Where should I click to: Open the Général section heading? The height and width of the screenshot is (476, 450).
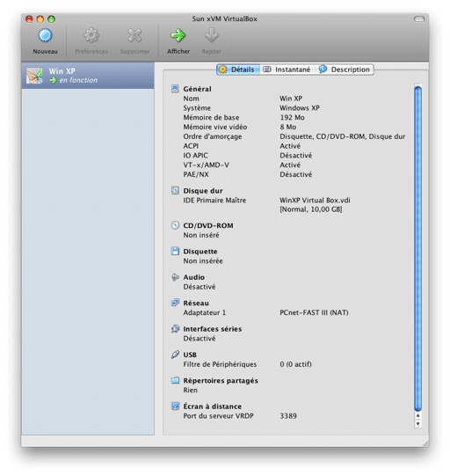click(x=197, y=89)
